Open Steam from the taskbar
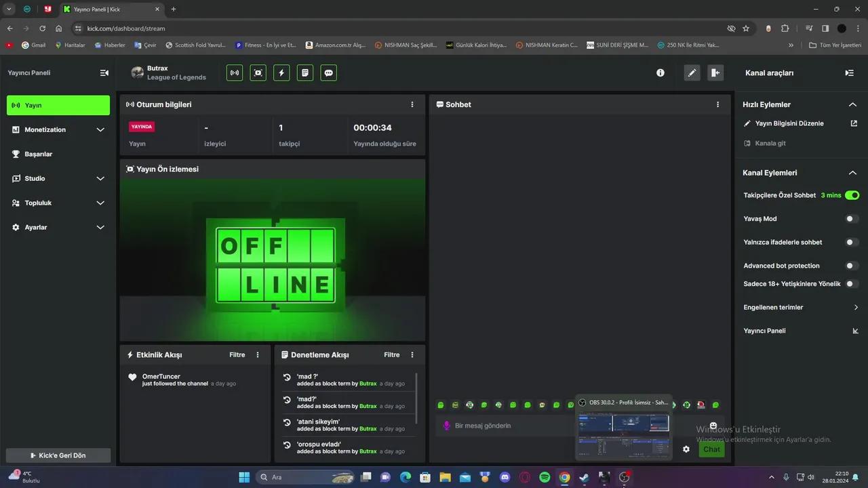868x488 pixels. [x=584, y=477]
